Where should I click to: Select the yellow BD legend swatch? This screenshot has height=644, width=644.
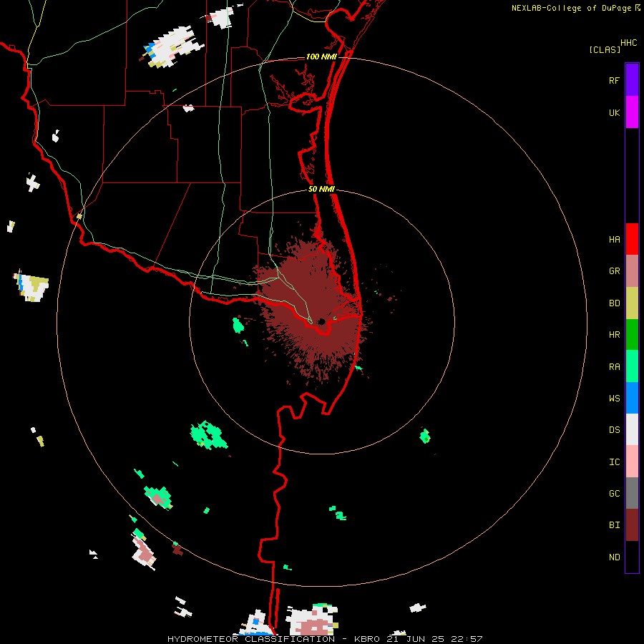(x=632, y=303)
